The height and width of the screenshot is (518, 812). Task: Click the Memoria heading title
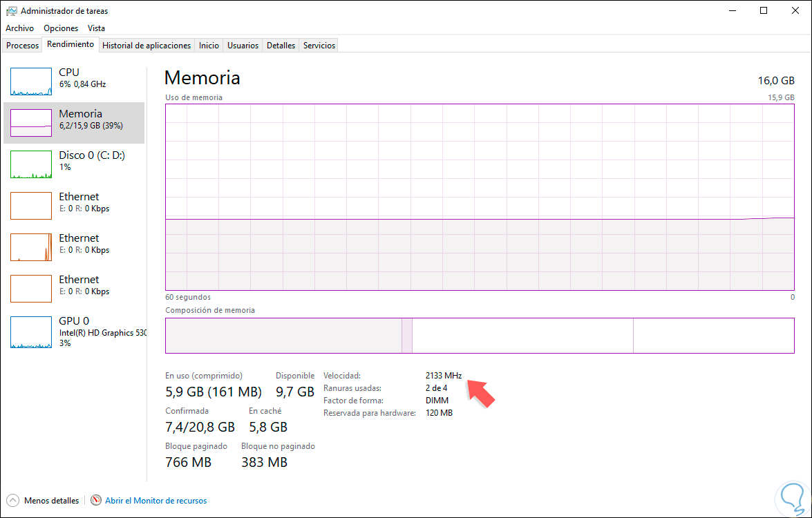(202, 77)
